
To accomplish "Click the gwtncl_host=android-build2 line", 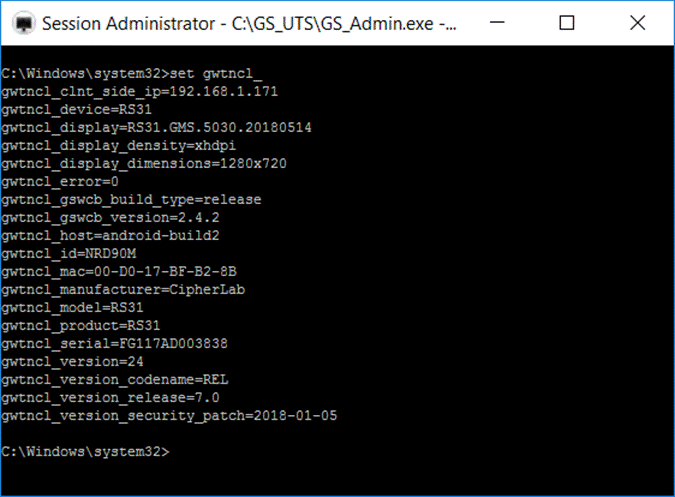I will [110, 236].
